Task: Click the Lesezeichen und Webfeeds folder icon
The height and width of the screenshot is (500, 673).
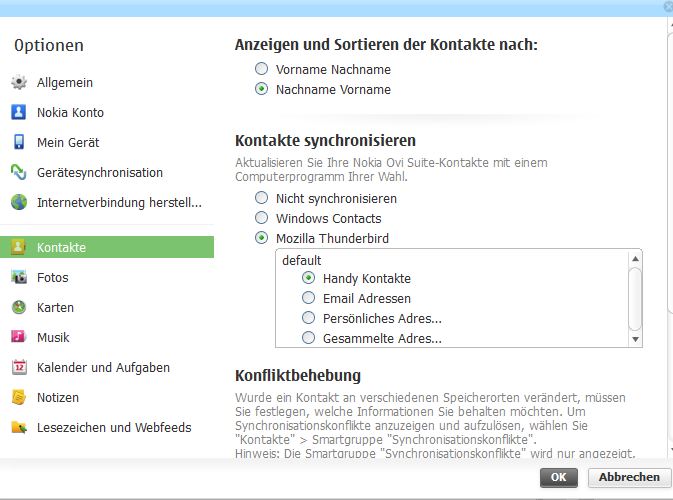Action: (x=19, y=427)
